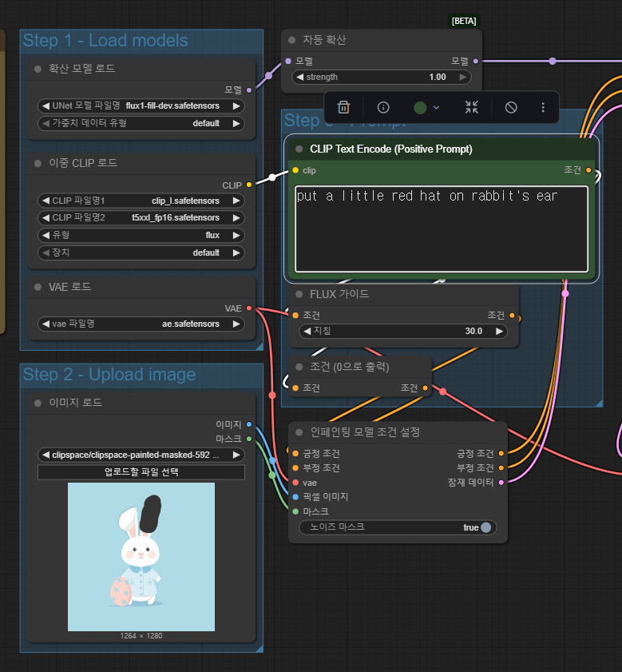Screen dimensions: 622x672
Task: Click the trash icon to delete the node
Action: (343, 107)
